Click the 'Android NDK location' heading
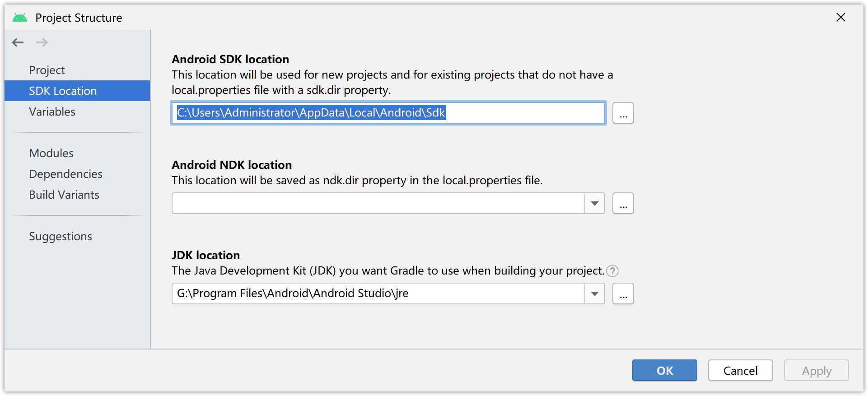Screen dimensions: 868x396 click(232, 165)
